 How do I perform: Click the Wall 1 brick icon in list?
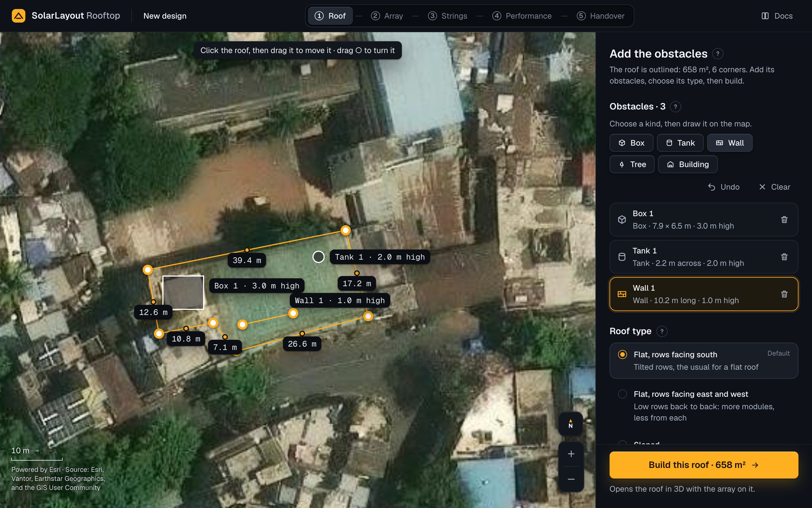click(x=622, y=294)
